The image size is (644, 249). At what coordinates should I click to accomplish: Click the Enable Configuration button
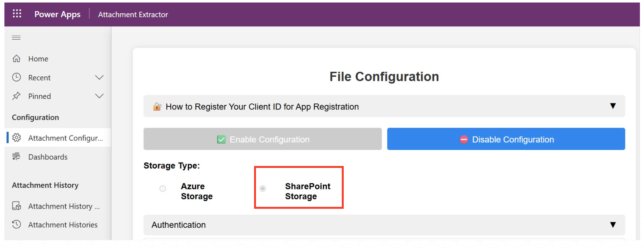click(x=263, y=139)
